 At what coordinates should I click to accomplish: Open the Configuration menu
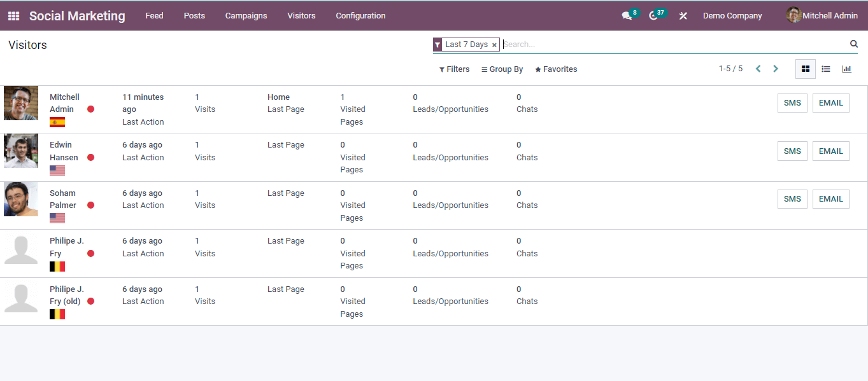pyautogui.click(x=360, y=16)
